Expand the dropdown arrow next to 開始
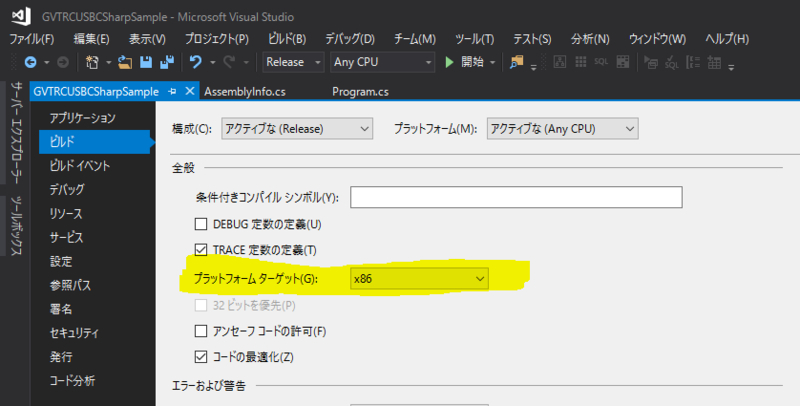The image size is (800, 406). [x=492, y=63]
